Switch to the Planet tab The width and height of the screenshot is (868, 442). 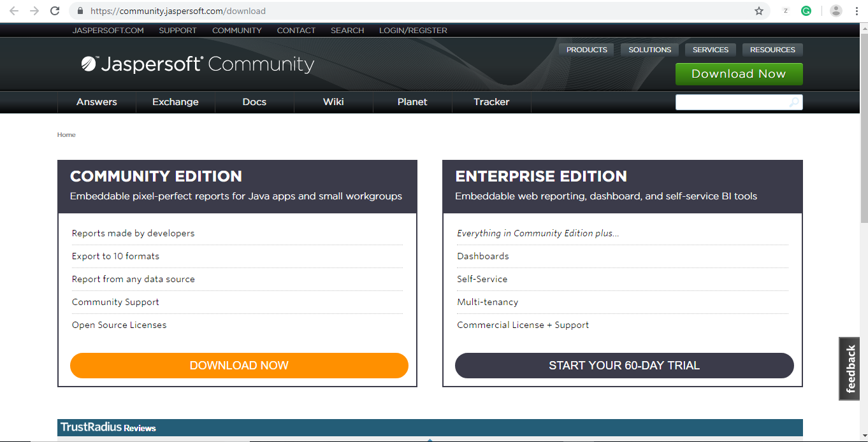pos(412,102)
